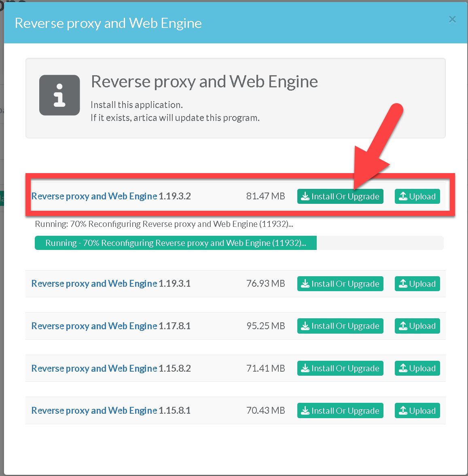The height and width of the screenshot is (476, 468).
Task: Click the download icon on 1.17.8.1 install button
Action: (x=305, y=326)
